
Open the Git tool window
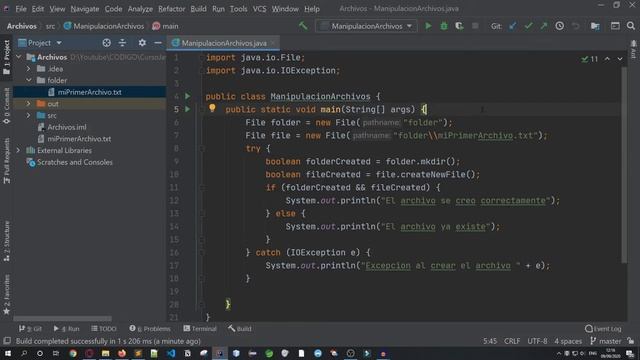(30, 329)
